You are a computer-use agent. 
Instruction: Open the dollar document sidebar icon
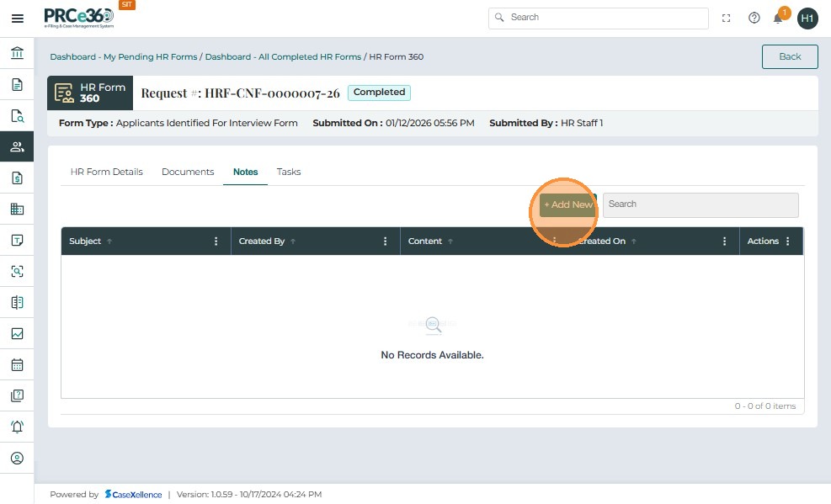point(17,178)
